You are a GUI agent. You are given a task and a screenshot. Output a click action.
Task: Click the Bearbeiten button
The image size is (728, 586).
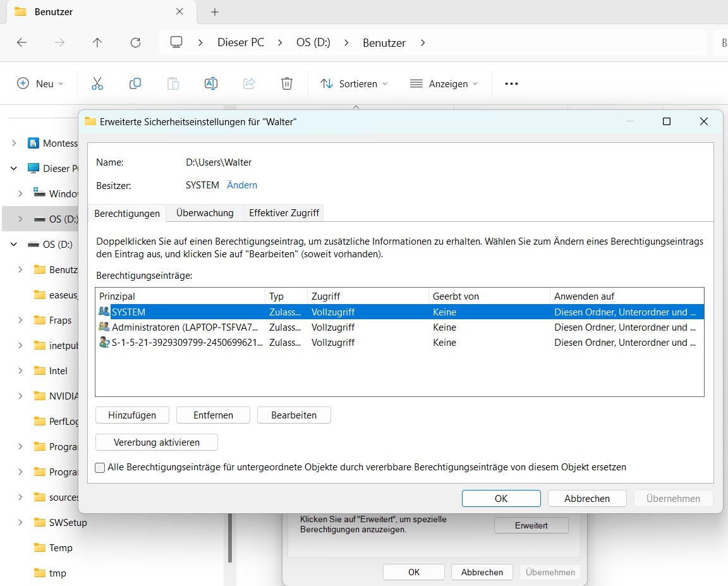coord(294,415)
